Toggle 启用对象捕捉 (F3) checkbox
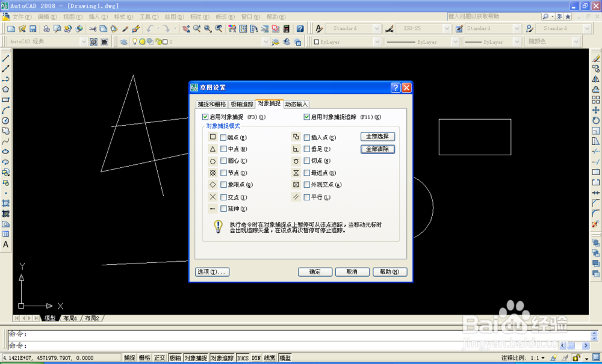This screenshot has height=364, width=602. tap(205, 117)
